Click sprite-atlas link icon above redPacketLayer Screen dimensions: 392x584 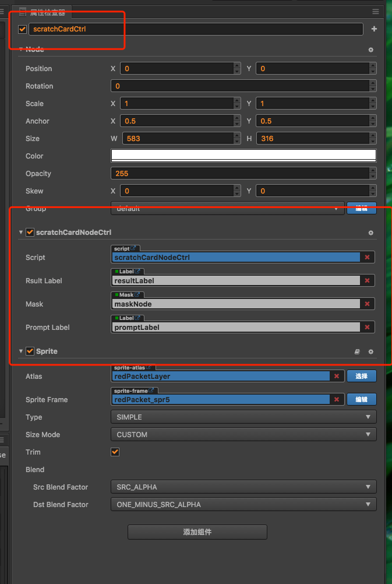(x=149, y=368)
